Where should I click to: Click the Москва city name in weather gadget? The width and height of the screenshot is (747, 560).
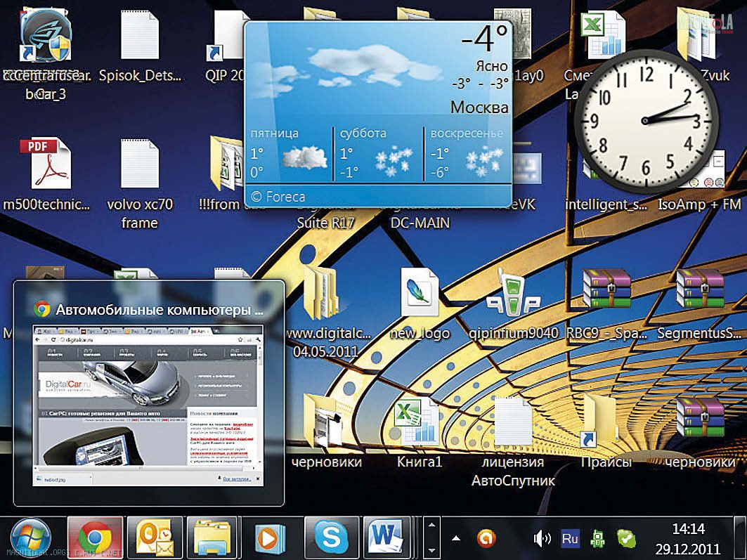pos(479,107)
